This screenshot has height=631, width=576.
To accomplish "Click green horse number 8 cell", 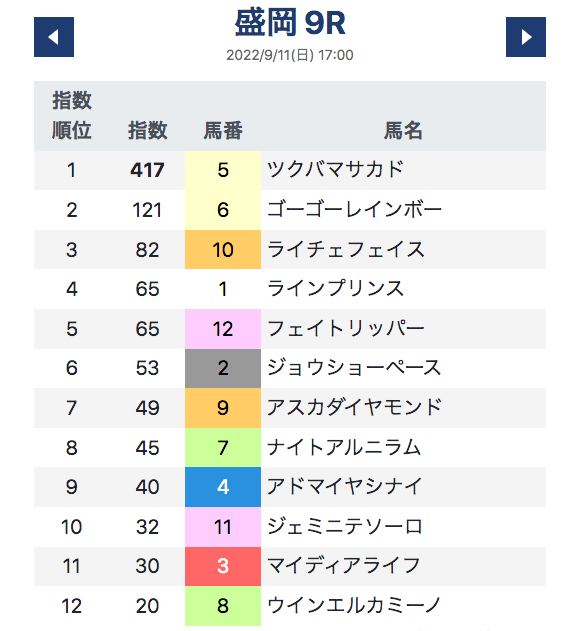I will click(223, 606).
